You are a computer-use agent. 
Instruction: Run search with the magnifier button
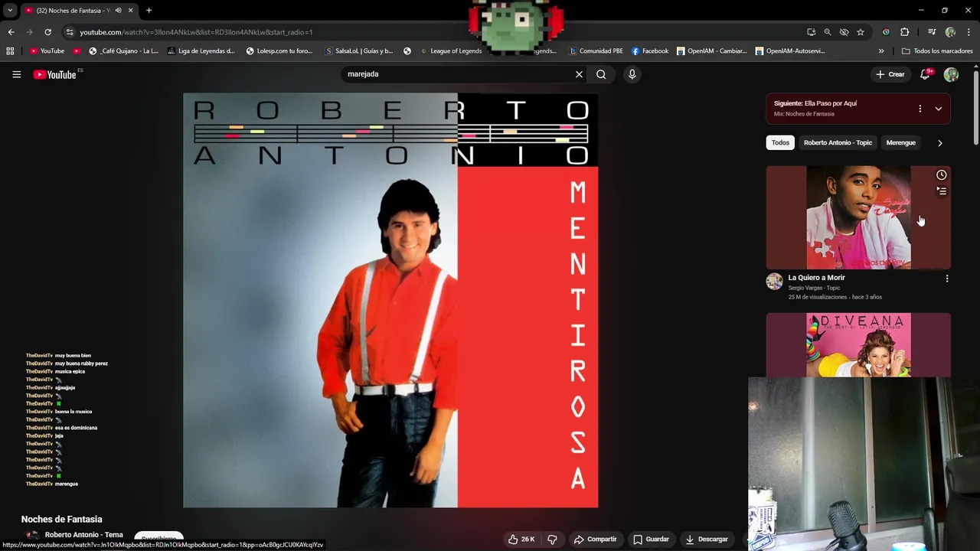click(x=601, y=74)
